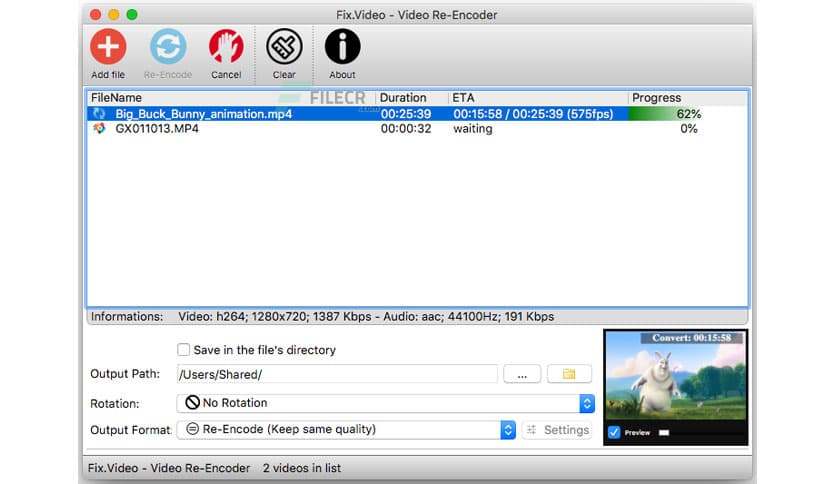Click the 0% progress cell for GX011013.MP4

689,128
